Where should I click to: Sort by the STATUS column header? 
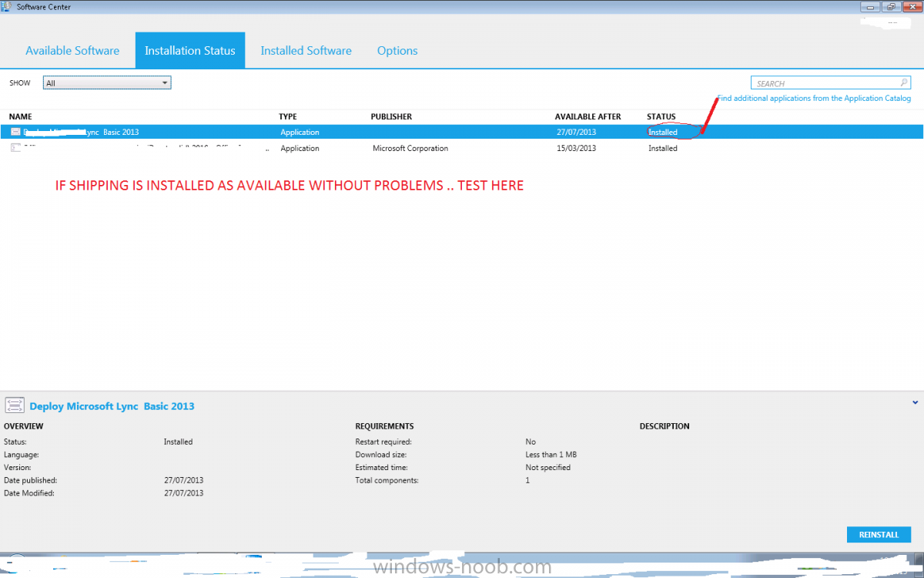661,116
